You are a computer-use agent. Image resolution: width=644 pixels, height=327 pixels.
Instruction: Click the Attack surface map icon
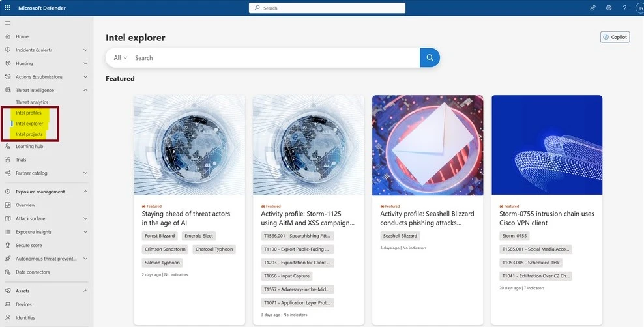(x=8, y=218)
